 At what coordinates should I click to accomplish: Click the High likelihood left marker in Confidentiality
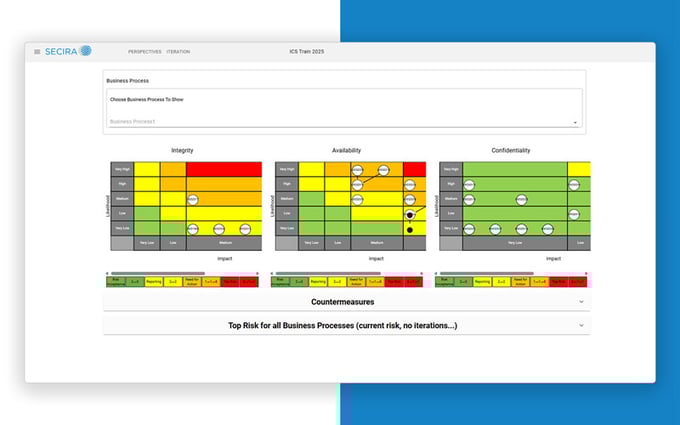point(468,185)
